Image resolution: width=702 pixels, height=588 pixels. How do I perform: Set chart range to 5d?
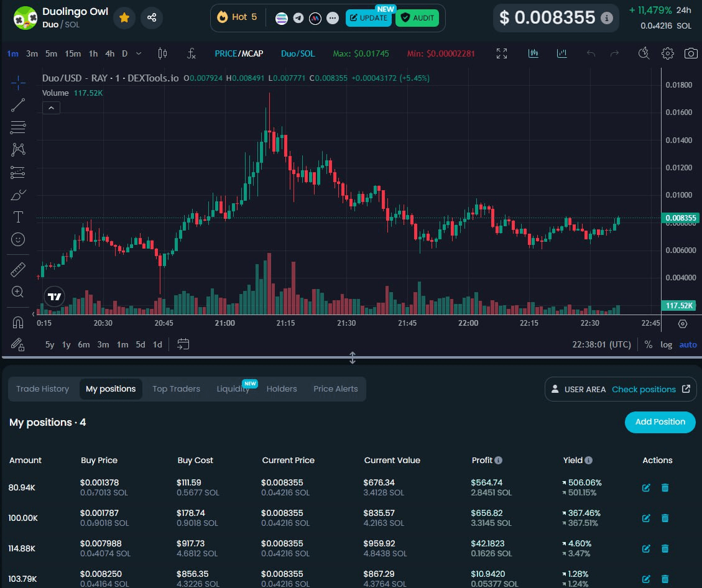141,344
